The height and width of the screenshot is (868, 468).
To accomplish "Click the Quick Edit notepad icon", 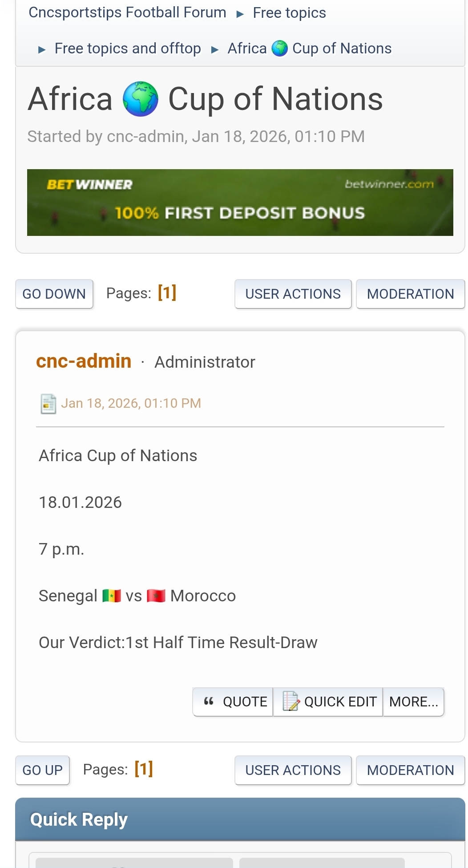I will (x=291, y=701).
